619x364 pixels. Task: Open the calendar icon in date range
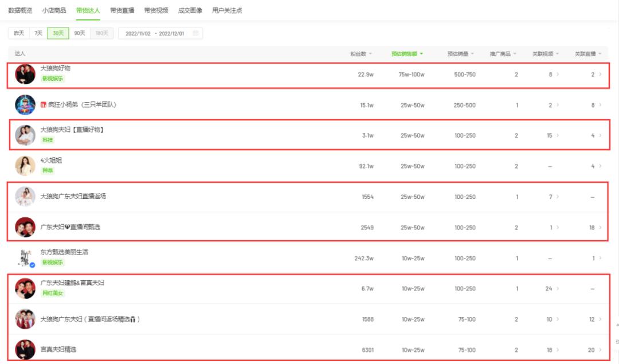195,34
